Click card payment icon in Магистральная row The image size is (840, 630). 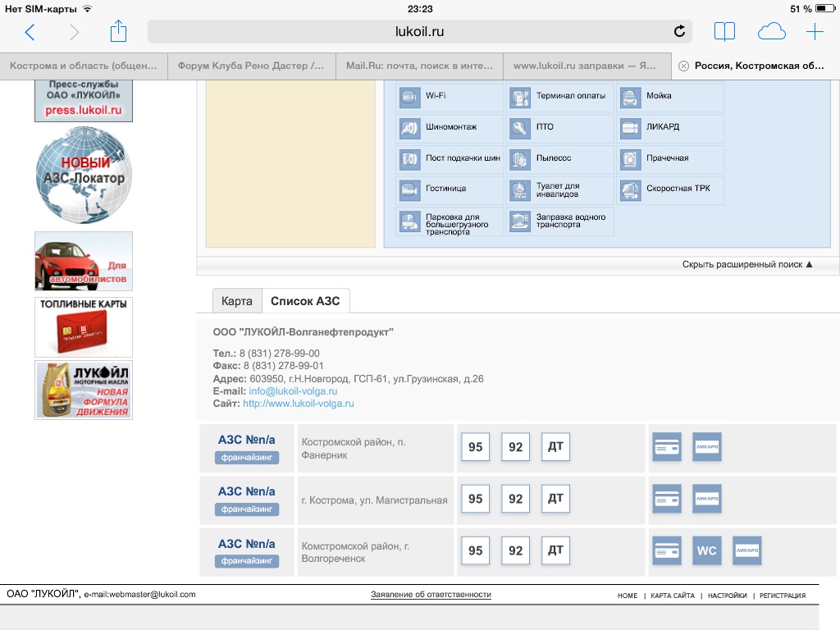667,499
